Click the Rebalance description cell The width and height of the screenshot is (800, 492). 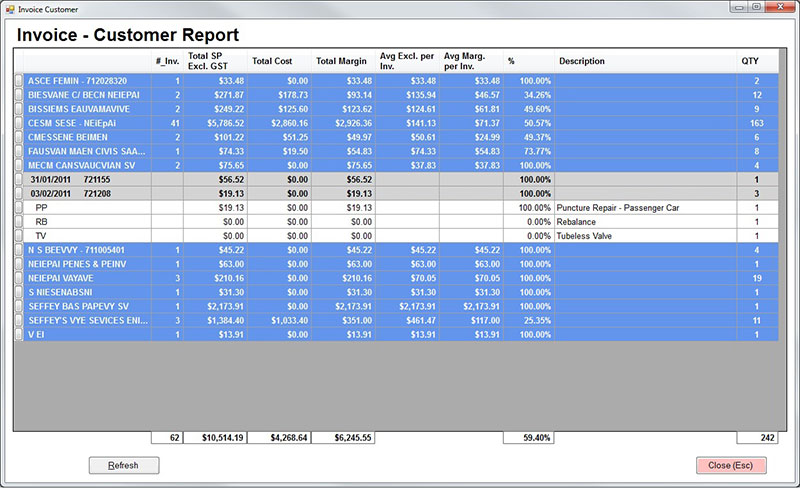(645, 222)
